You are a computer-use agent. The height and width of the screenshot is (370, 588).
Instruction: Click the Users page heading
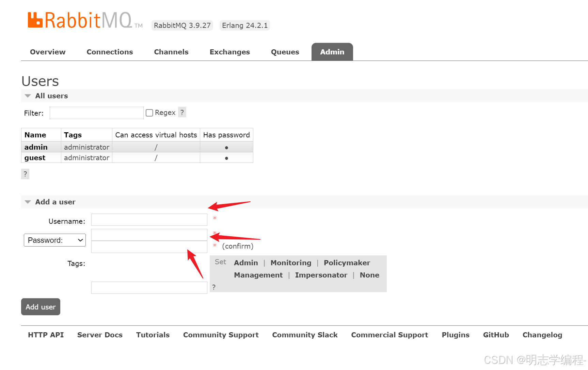tap(40, 81)
